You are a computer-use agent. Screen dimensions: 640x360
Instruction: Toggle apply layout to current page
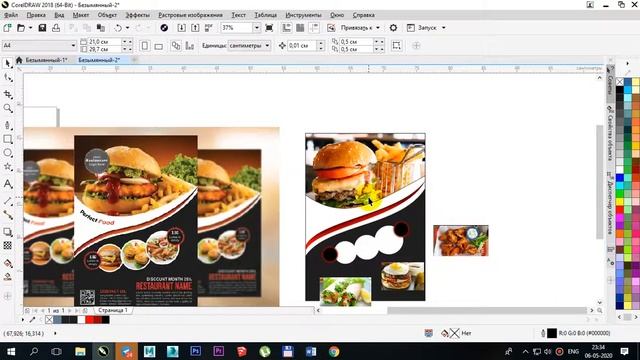pyautogui.click(x=189, y=46)
